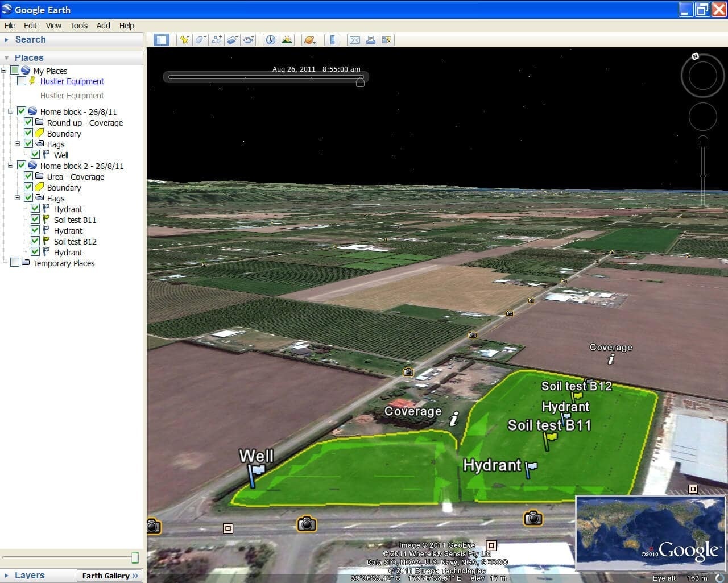Collapse the Places panel
The width and height of the screenshot is (728, 583).
tap(6, 58)
